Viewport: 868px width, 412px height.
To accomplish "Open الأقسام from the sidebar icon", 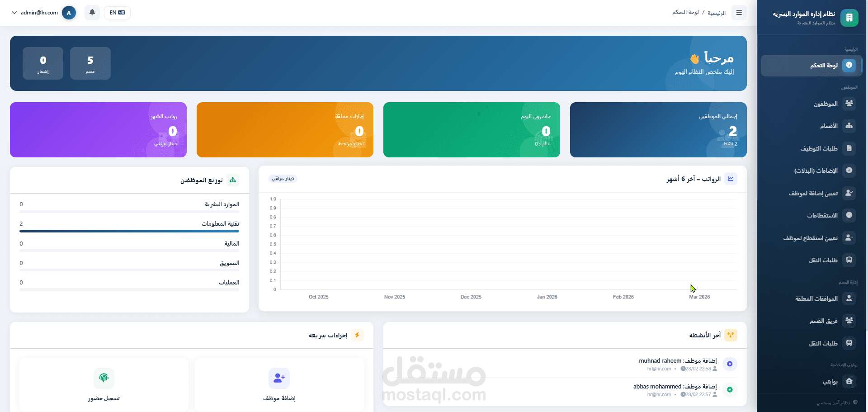I will 849,126.
